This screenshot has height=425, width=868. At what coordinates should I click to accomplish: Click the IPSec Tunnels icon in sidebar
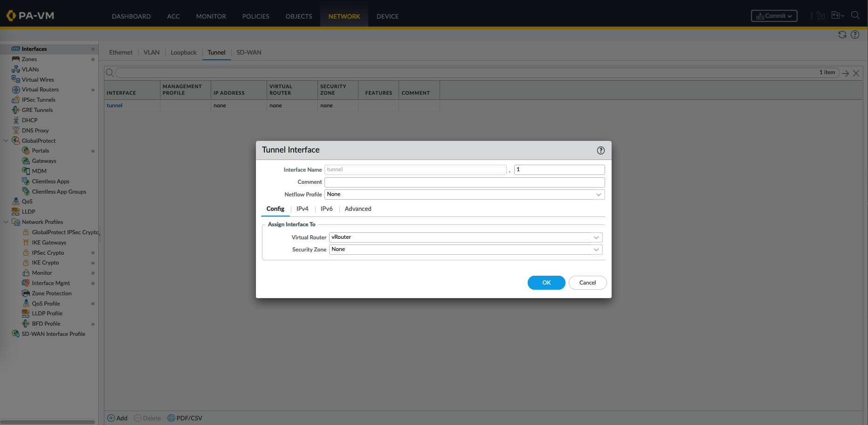pyautogui.click(x=16, y=100)
